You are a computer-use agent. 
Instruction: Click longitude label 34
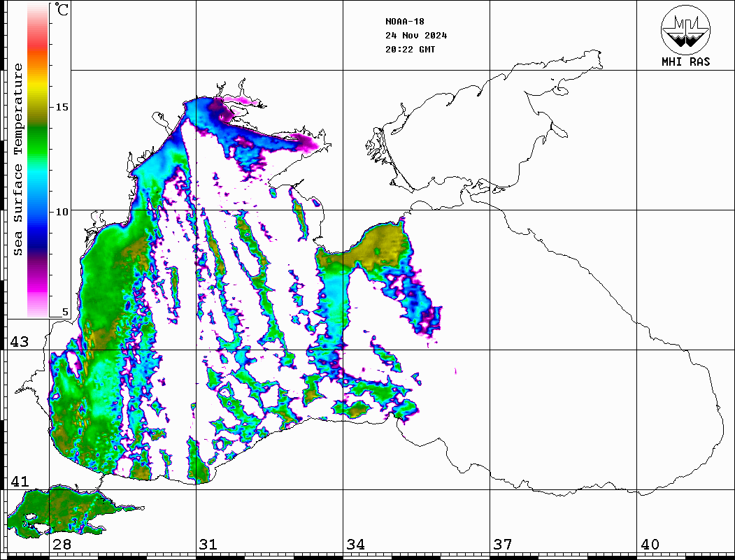tap(355, 545)
